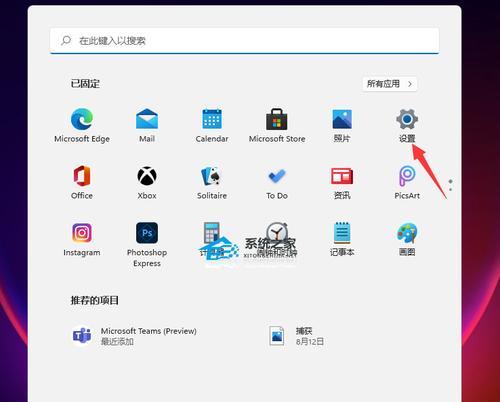Click the 所有应用 (All apps) button
Image resolution: width=500 pixels, height=402 pixels.
point(390,84)
